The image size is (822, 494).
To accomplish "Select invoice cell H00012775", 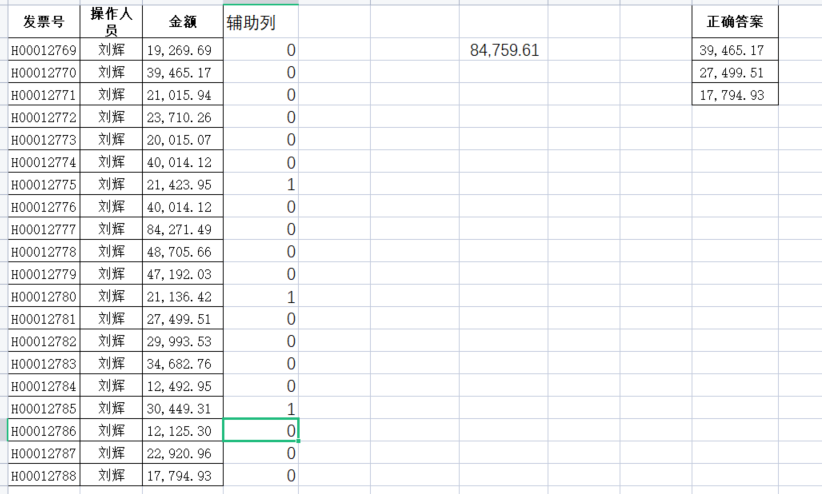I will pyautogui.click(x=44, y=185).
